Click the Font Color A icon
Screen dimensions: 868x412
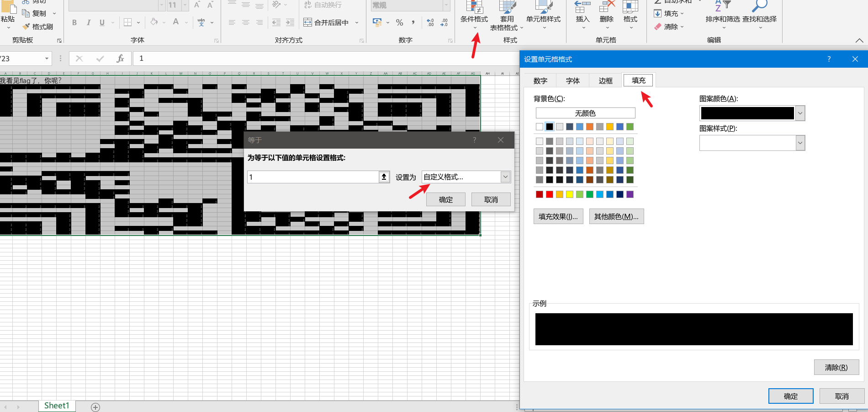176,22
